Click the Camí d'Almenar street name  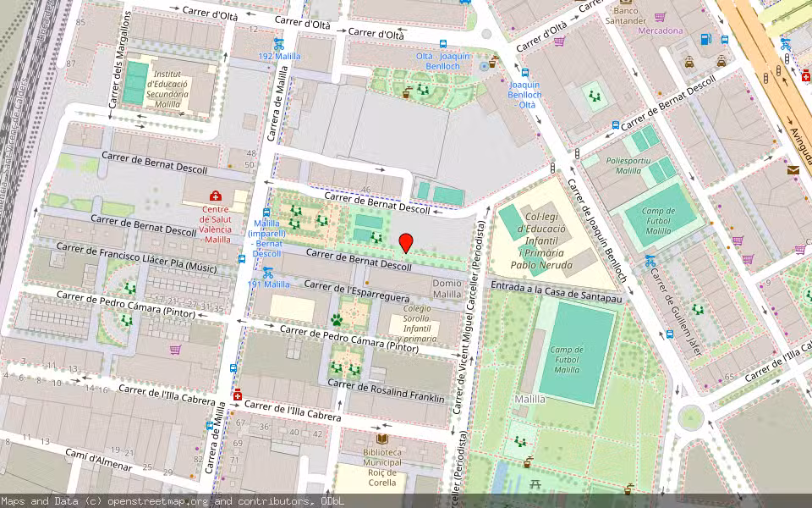(x=98, y=460)
